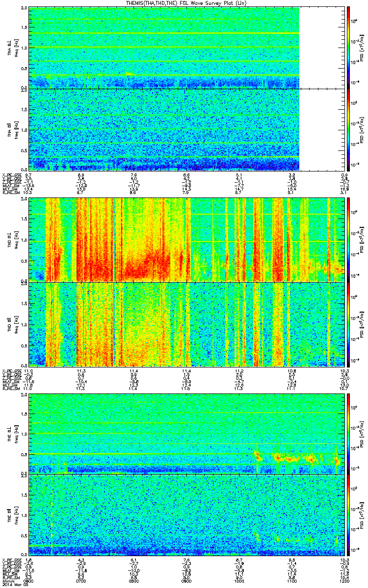368x588 pixels.
Task: Select the THD B-parallel spectrogram panel
Action: tap(185, 325)
